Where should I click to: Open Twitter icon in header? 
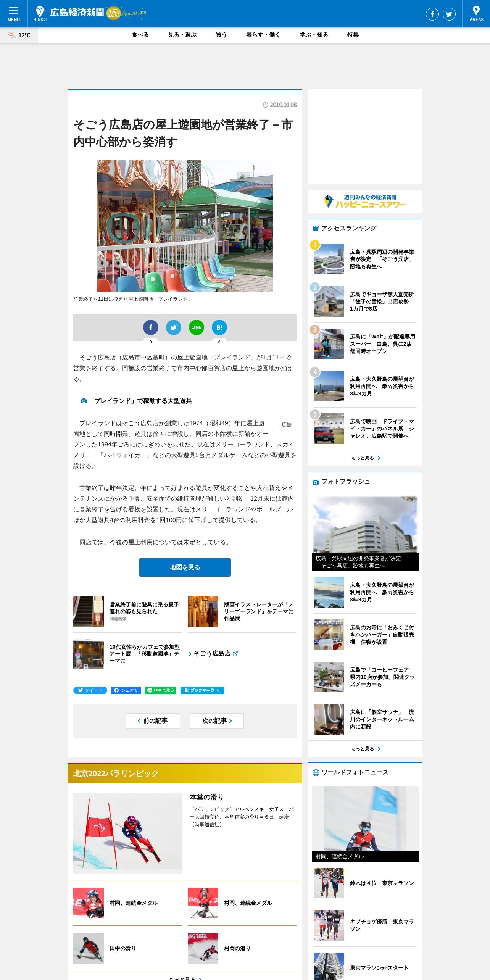pyautogui.click(x=449, y=14)
